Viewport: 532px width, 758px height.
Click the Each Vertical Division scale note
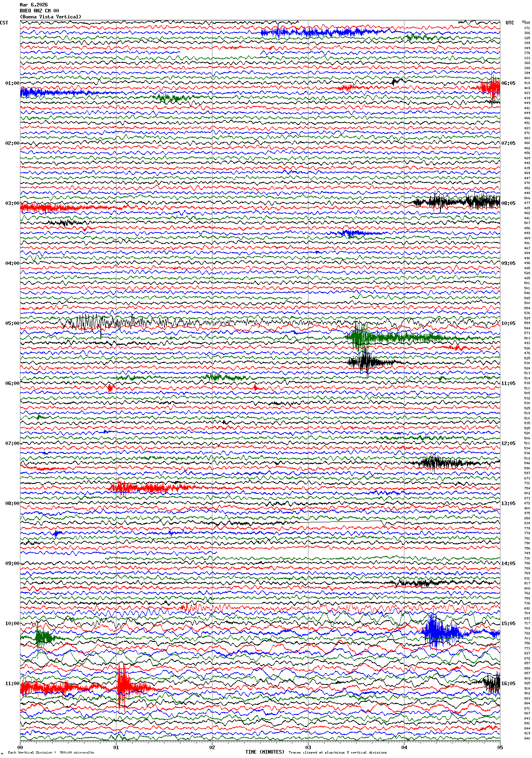(51, 752)
